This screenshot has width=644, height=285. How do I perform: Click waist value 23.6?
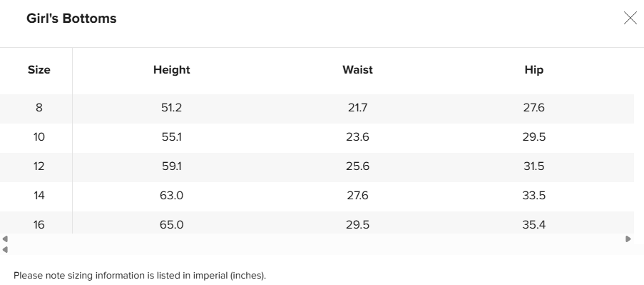(358, 137)
